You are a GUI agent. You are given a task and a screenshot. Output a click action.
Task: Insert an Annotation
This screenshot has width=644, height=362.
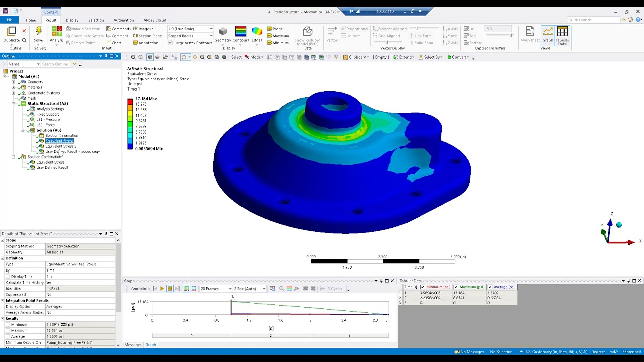coord(146,43)
